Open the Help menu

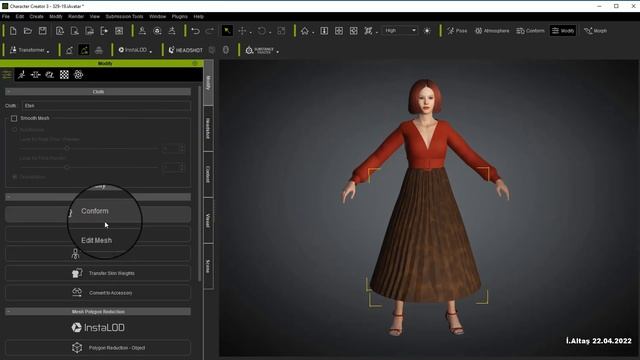[x=198, y=16]
